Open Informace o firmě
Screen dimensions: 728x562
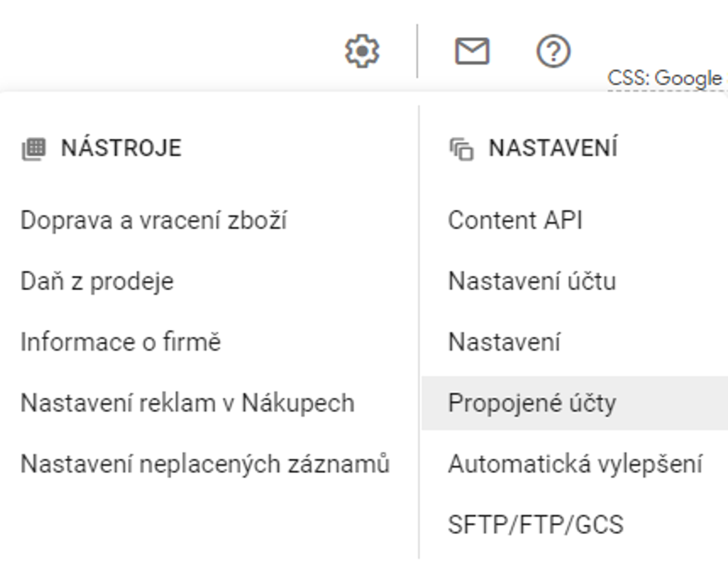pyautogui.click(x=121, y=342)
